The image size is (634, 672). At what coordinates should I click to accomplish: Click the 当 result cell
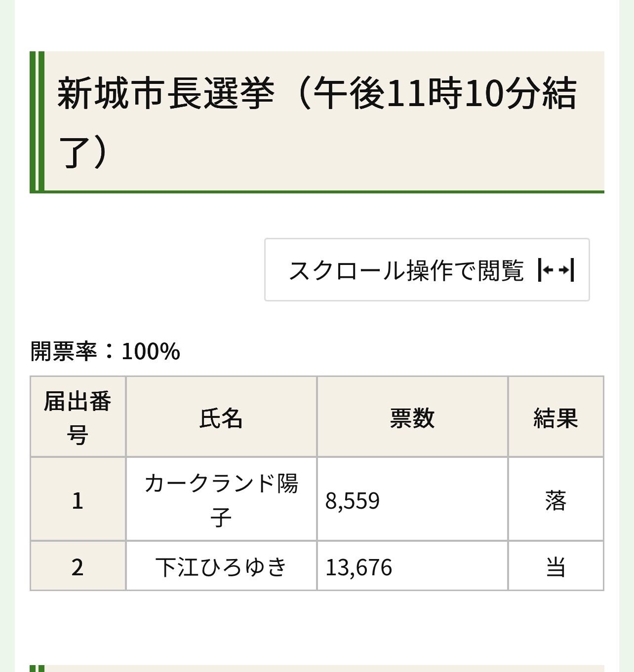[x=556, y=566]
